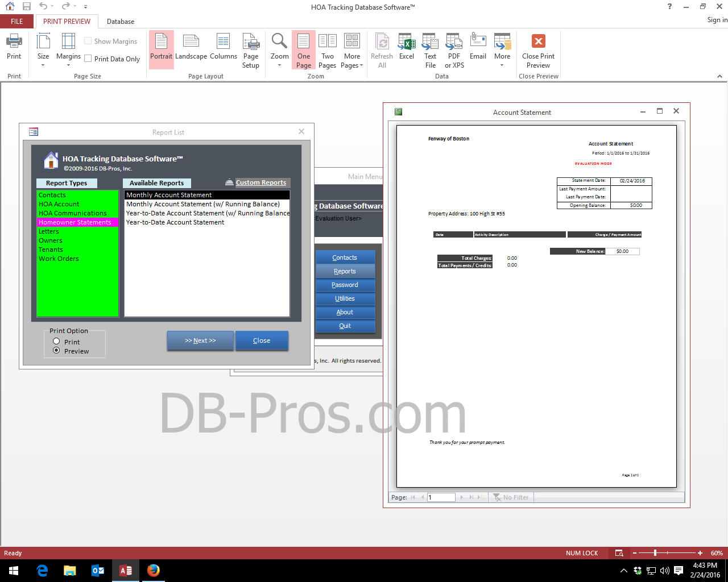Open Outlook from the taskbar
Viewport: 728px width, 582px height.
click(x=98, y=571)
